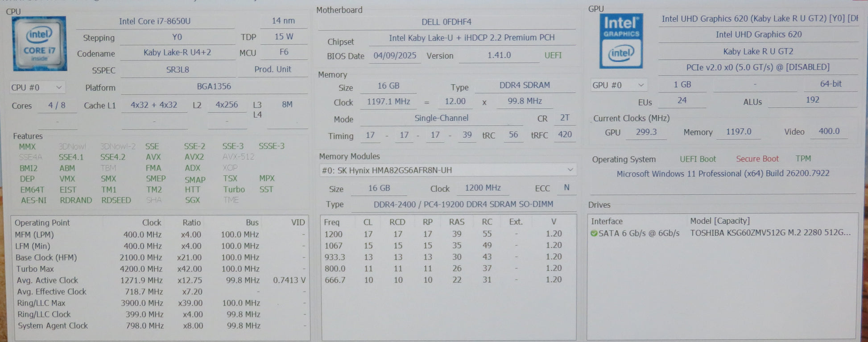This screenshot has width=868, height=342.
Task: Click the Intel Core i7-8650U name field
Action: pyautogui.click(x=155, y=21)
